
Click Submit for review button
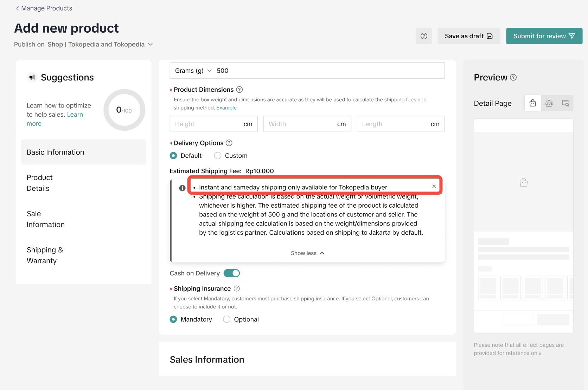[x=544, y=36]
